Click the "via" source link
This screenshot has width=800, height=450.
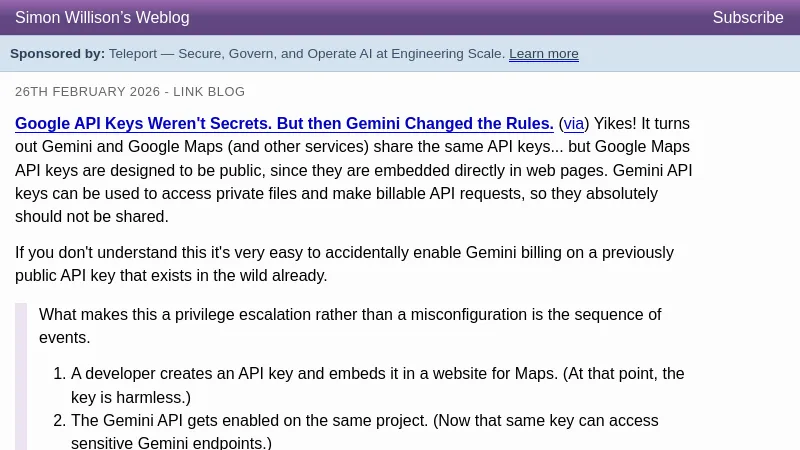coord(573,124)
